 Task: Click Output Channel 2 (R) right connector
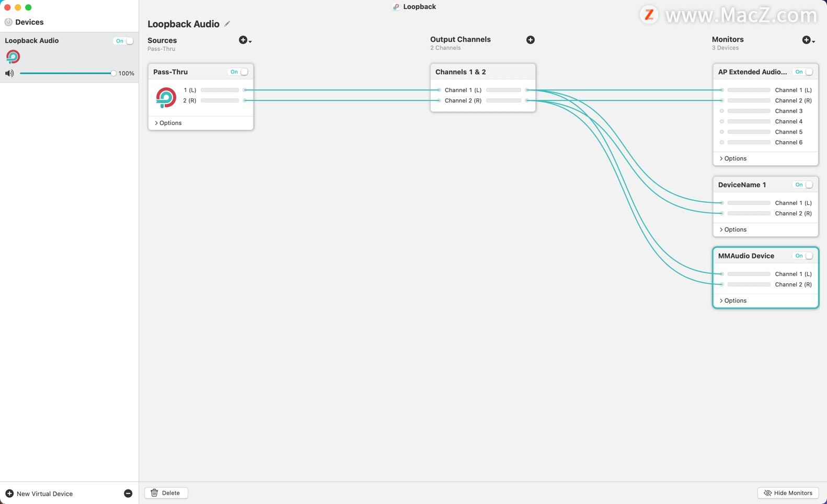tap(527, 100)
